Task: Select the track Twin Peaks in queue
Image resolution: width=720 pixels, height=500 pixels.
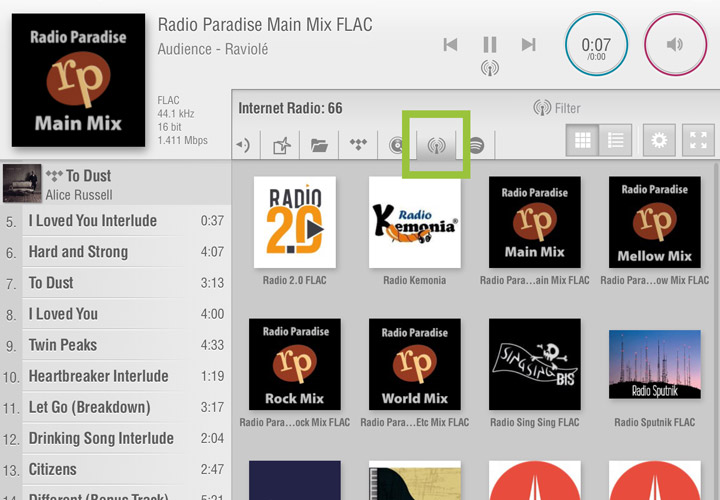Action: (x=63, y=345)
